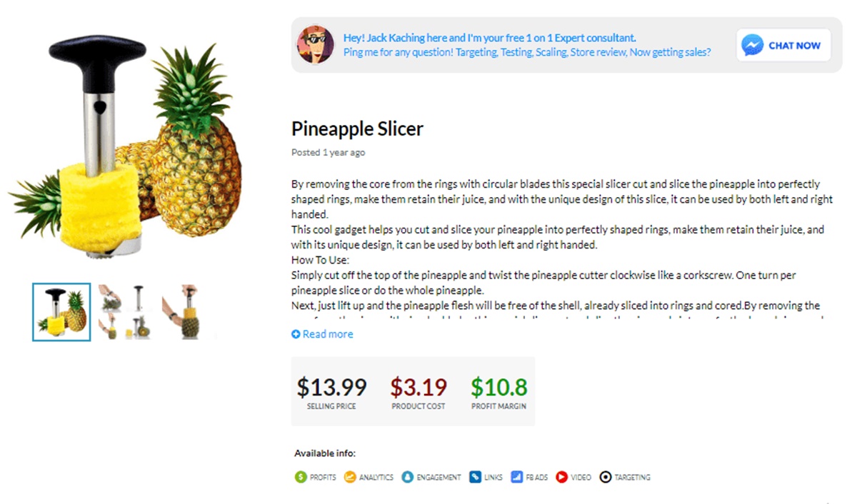Click the Pineapple Slicer product title
This screenshot has width=857, height=504.
(357, 129)
